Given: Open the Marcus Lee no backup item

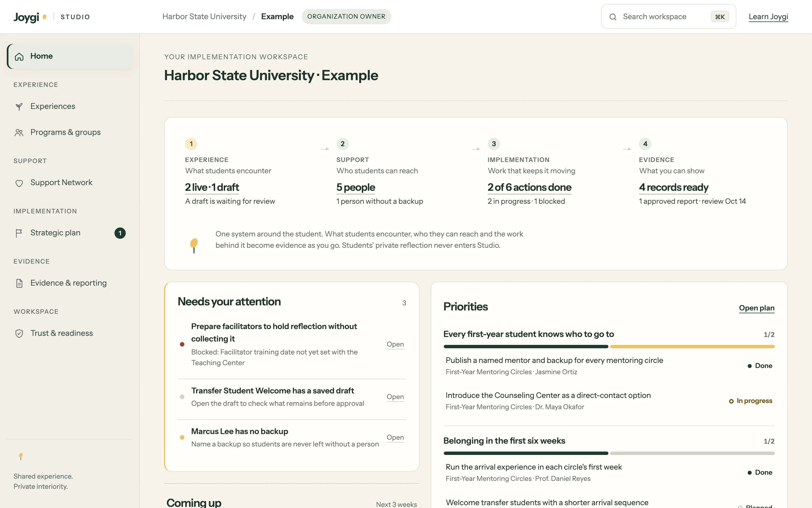Looking at the screenshot, I should [395, 437].
